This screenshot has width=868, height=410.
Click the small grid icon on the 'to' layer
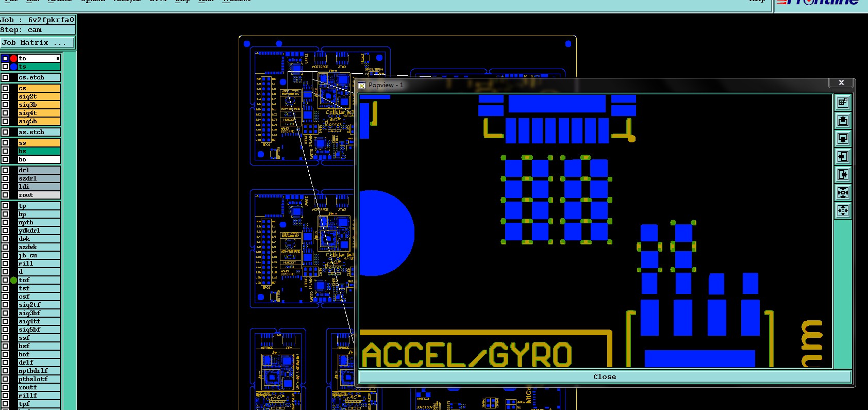click(x=58, y=58)
